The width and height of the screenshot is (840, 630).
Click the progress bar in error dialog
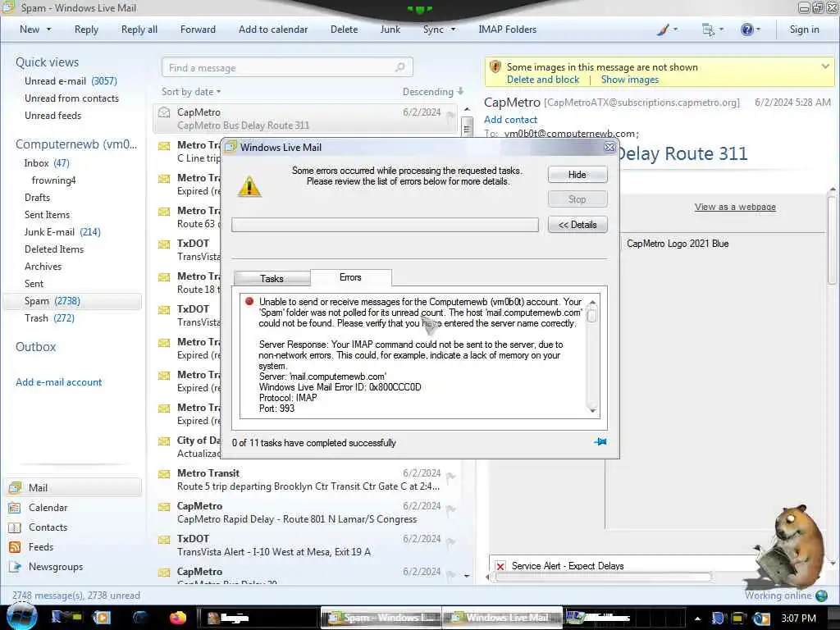(x=385, y=225)
